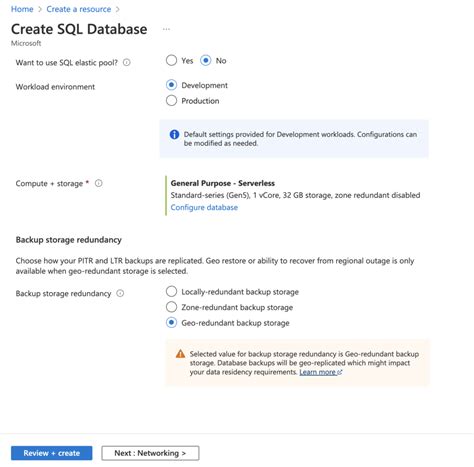This screenshot has width=474, height=467.
Task: Click the Choose how your PITR and LTR paragraph
Action: coord(215,266)
